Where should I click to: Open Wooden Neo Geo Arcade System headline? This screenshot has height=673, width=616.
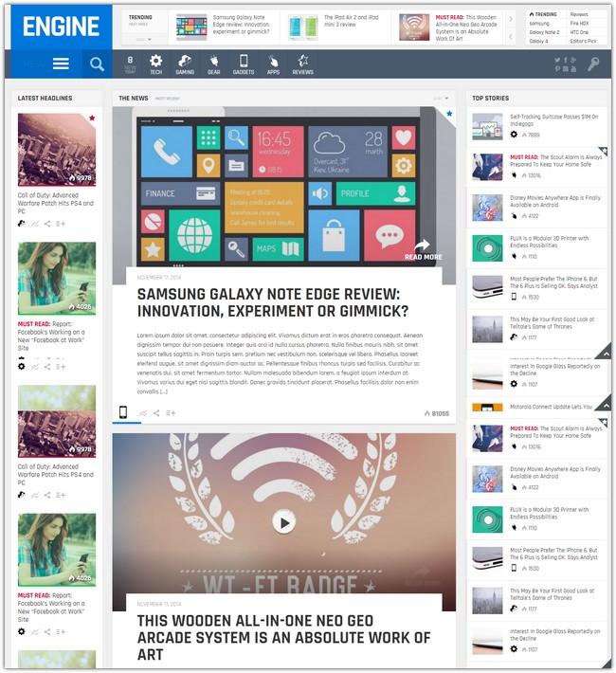point(283,638)
